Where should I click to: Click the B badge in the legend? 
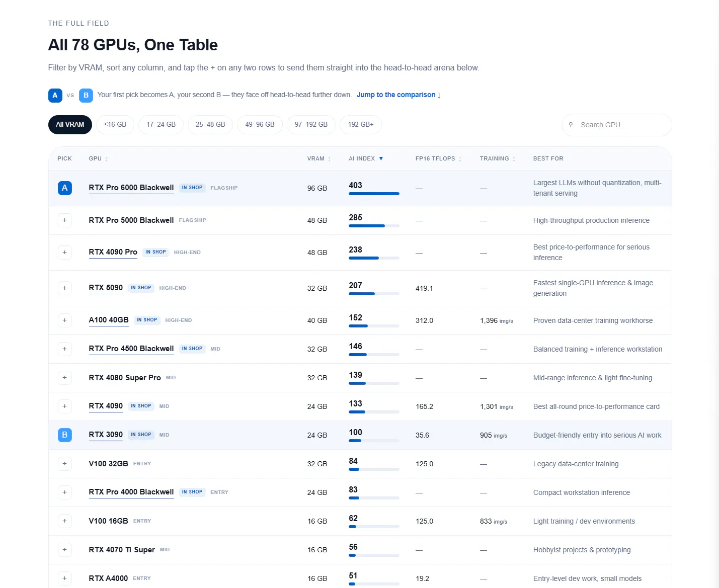pyautogui.click(x=86, y=95)
